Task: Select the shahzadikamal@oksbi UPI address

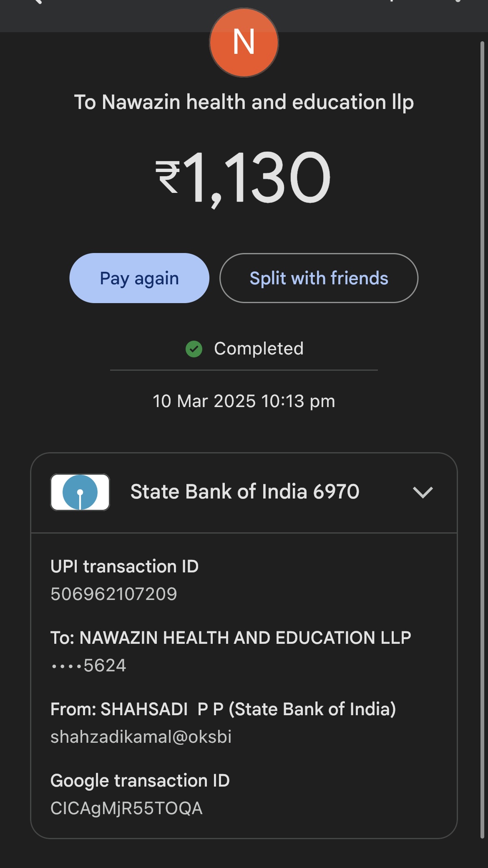Action: tap(141, 737)
